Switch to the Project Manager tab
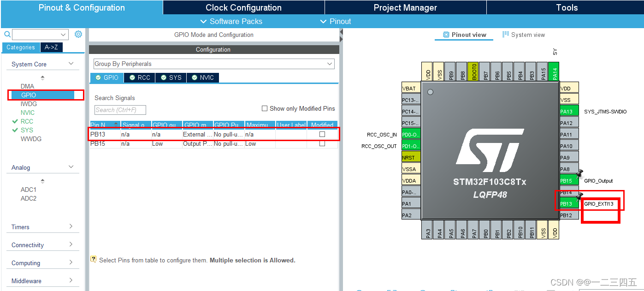 pyautogui.click(x=405, y=7)
